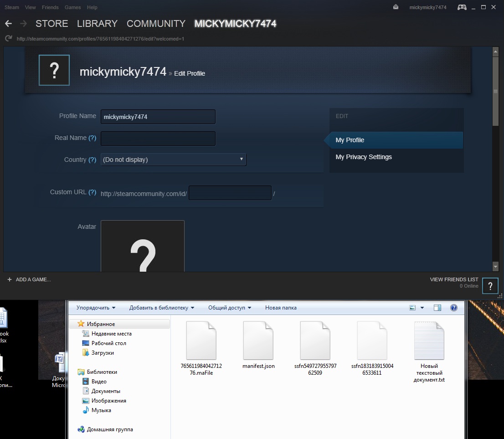Click the Steam back navigation arrow
504x439 pixels.
point(9,24)
